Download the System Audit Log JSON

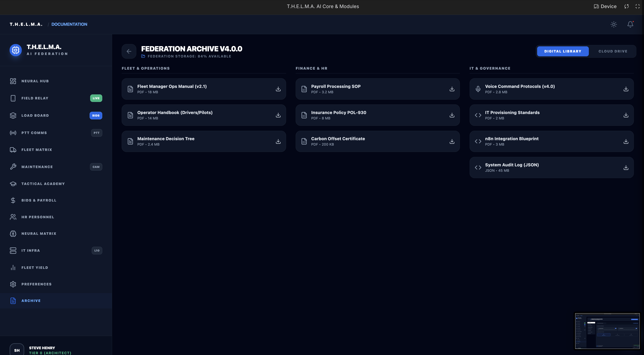pyautogui.click(x=626, y=168)
